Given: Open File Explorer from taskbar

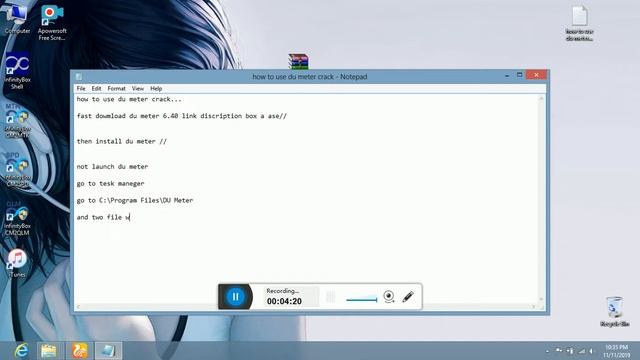Looking at the screenshot, I should pyautogui.click(x=49, y=351).
